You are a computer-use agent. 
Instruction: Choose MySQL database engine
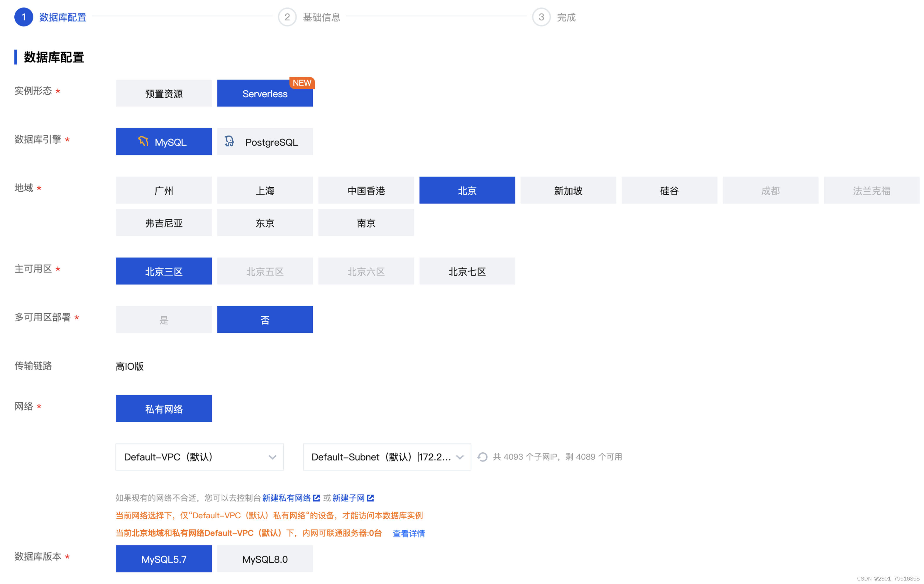pyautogui.click(x=164, y=142)
